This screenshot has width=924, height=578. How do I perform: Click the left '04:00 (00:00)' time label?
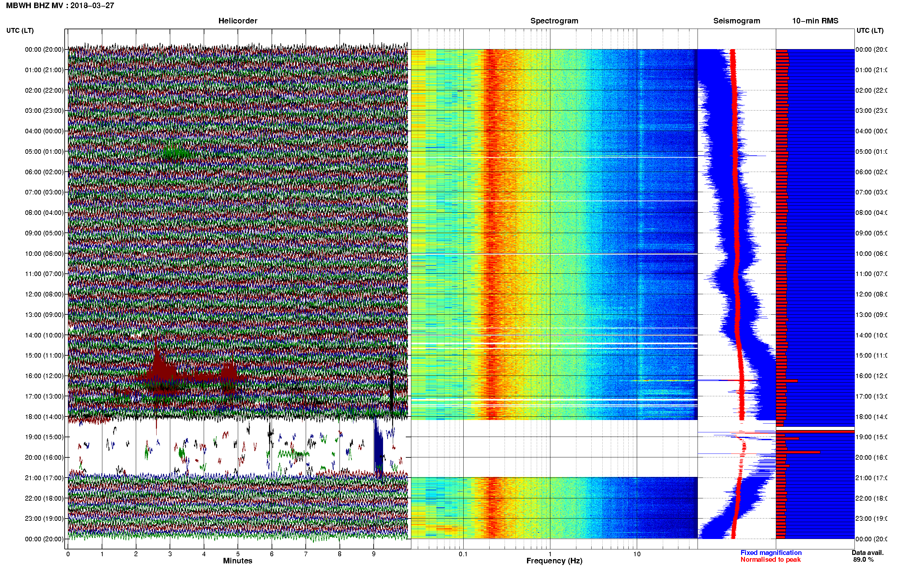coord(44,131)
